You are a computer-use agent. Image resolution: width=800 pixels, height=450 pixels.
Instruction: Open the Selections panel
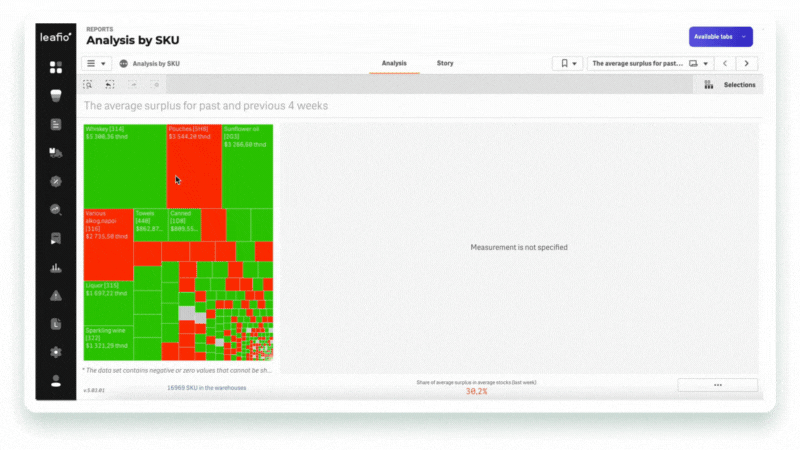730,85
